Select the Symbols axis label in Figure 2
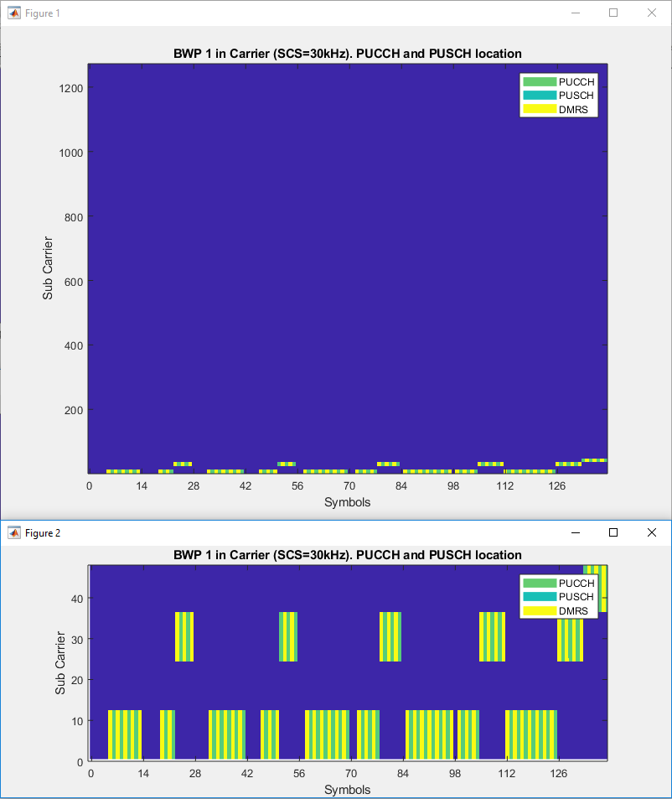This screenshot has width=672, height=799. (x=347, y=789)
